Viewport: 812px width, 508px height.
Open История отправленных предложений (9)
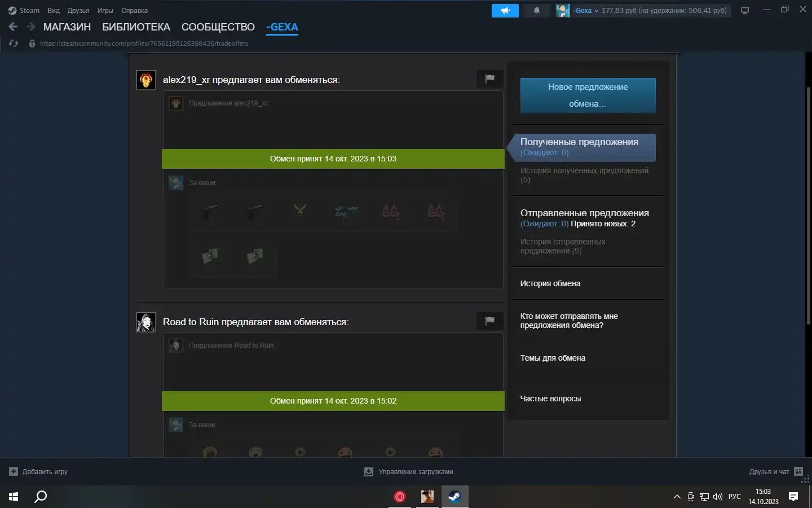[x=563, y=246]
